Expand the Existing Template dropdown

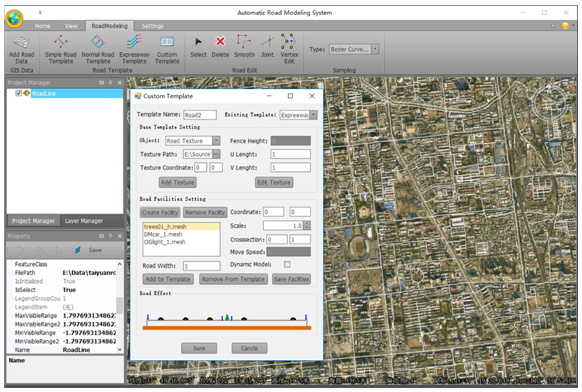[313, 115]
